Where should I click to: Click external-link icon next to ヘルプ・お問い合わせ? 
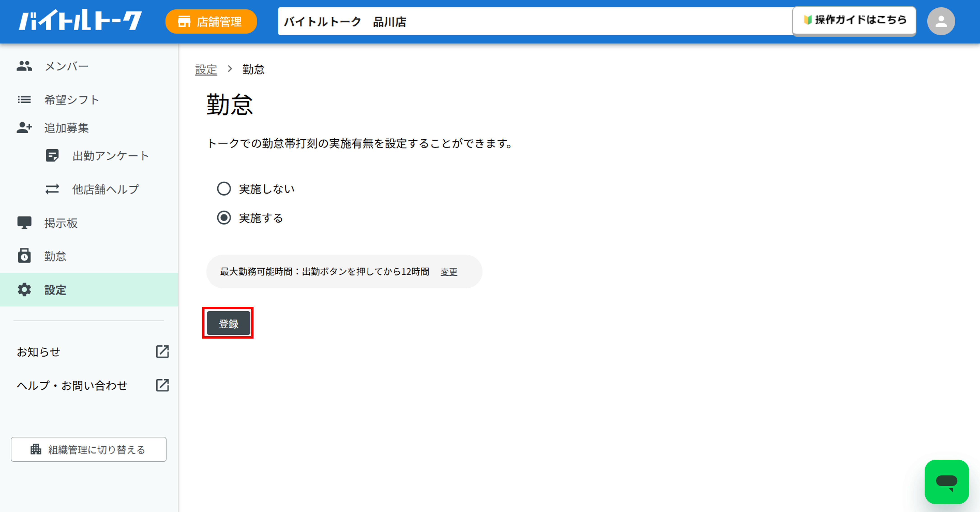pos(163,385)
